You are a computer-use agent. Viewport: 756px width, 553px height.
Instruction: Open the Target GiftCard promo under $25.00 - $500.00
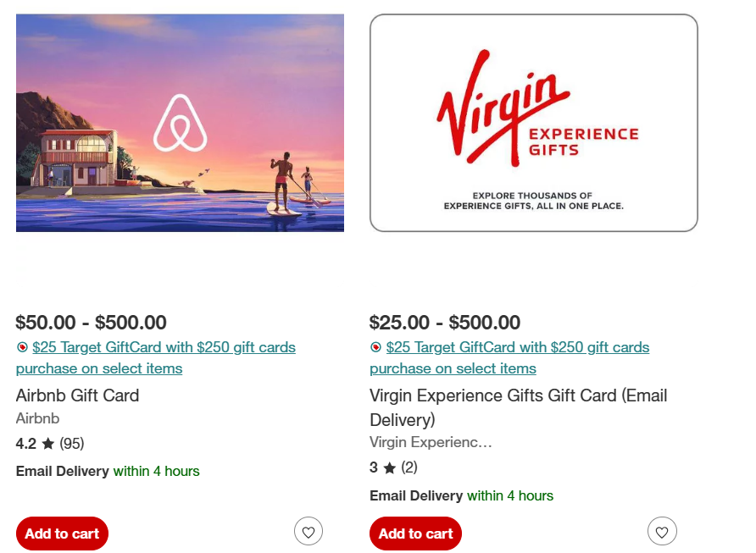tap(517, 348)
